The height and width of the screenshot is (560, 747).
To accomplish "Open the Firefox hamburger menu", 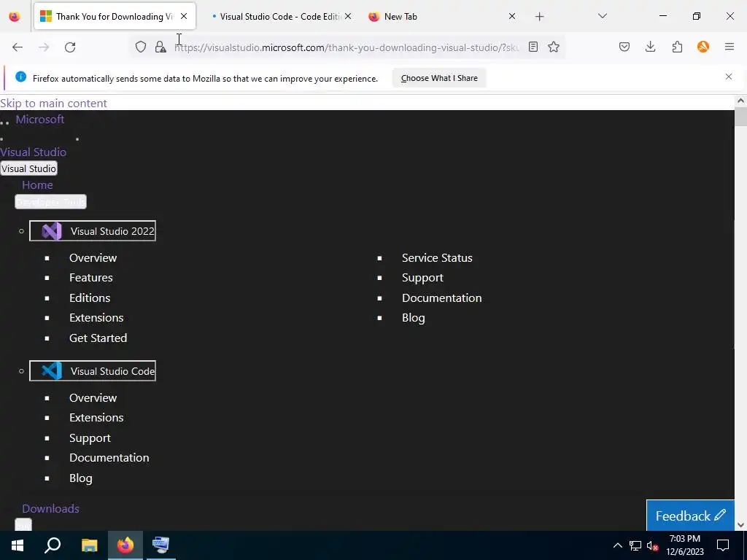I will click(729, 47).
